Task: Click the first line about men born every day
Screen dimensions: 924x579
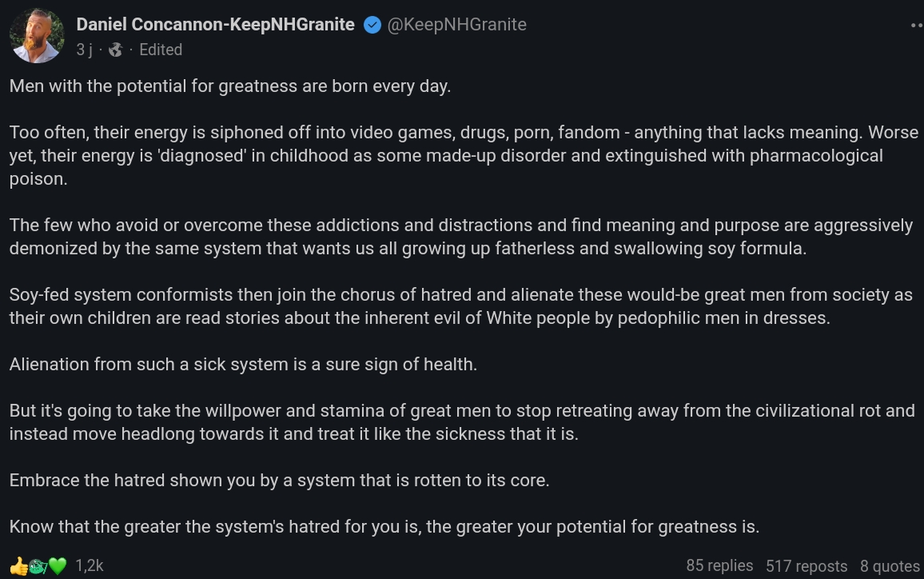Action: (230, 86)
